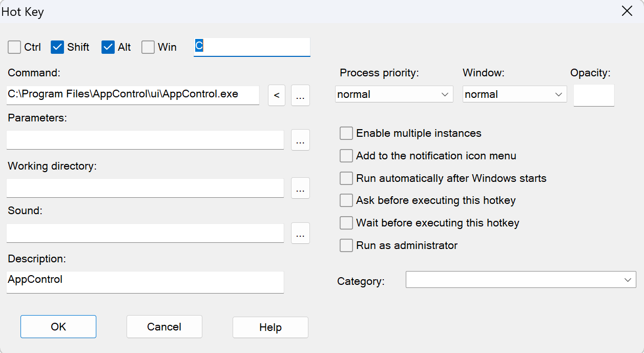644x353 pixels.
Task: Enable the Win modifier checkbox
Action: pyautogui.click(x=148, y=47)
